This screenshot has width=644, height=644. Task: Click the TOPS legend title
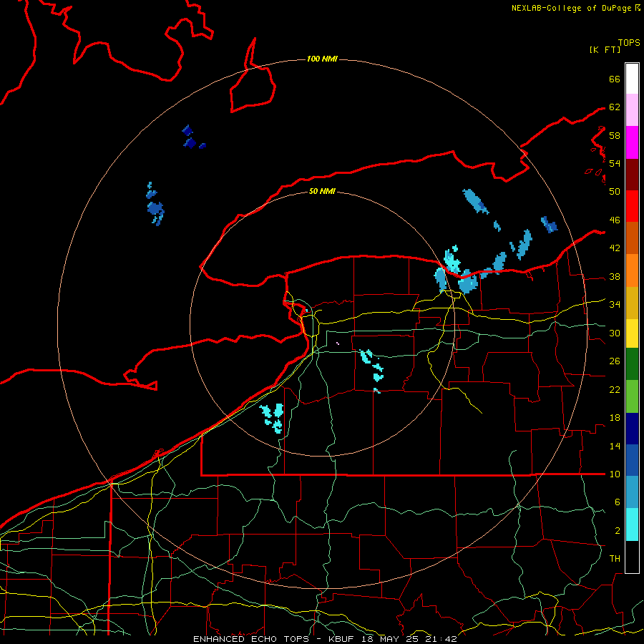tap(629, 43)
